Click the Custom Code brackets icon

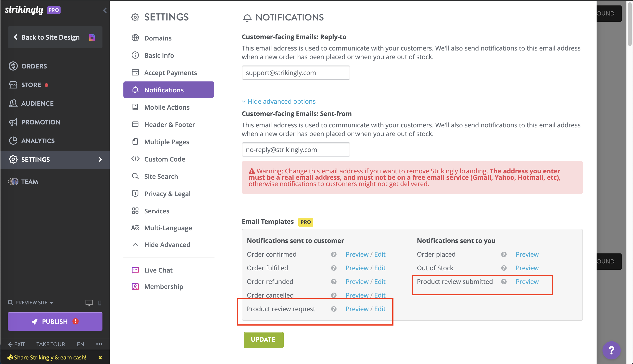135,159
